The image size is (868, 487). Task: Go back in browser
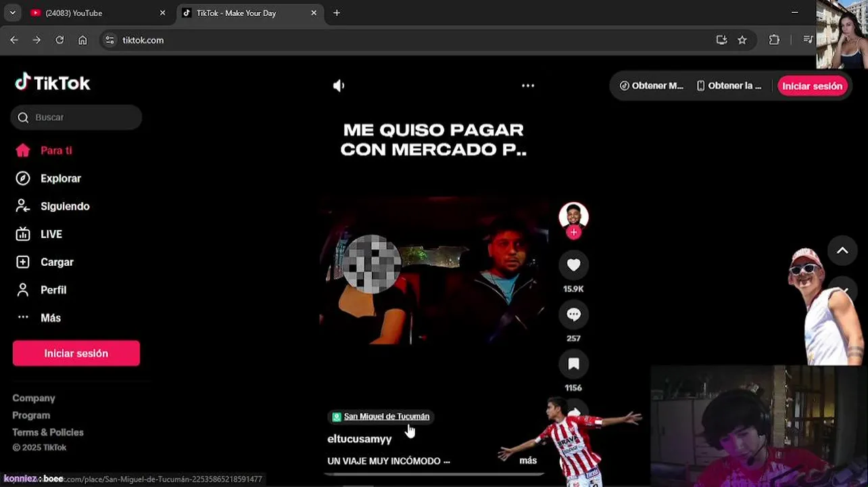14,40
